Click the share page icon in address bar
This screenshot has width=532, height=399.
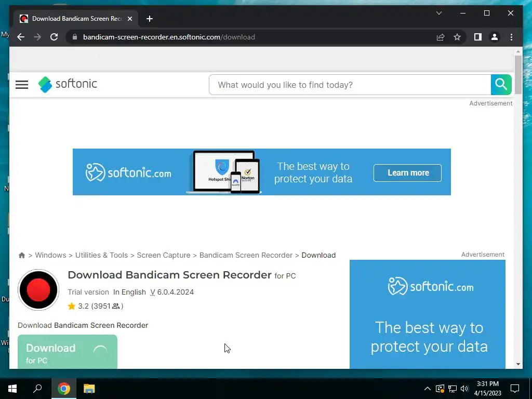pyautogui.click(x=441, y=37)
